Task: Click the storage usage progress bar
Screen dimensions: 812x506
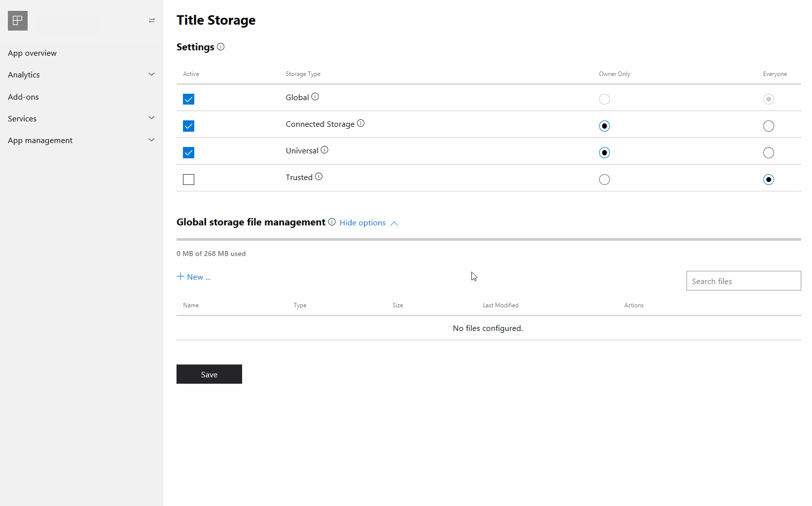Action: (489, 239)
